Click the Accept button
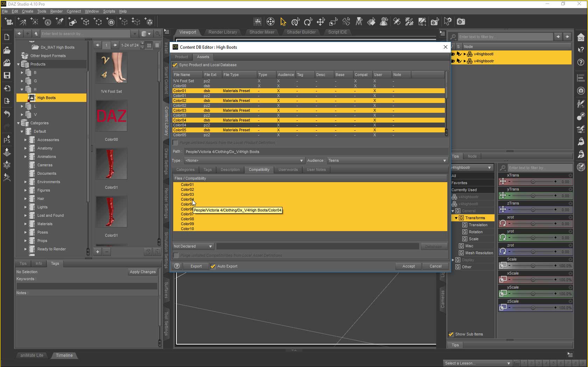 click(x=408, y=266)
